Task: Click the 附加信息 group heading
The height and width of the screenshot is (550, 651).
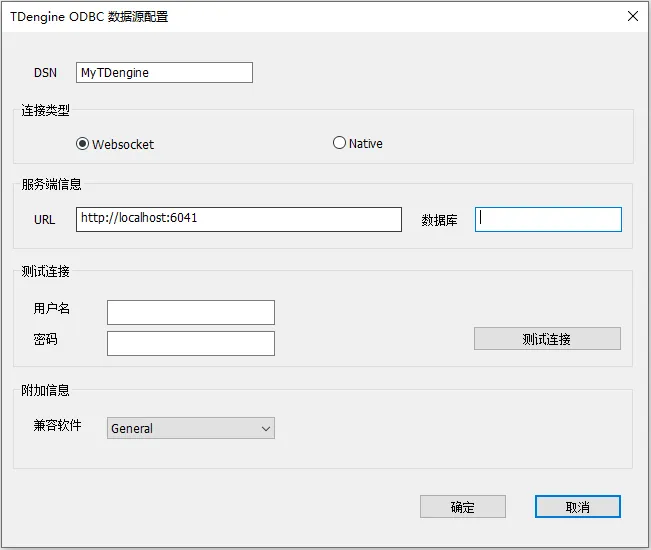Action: (x=46, y=390)
